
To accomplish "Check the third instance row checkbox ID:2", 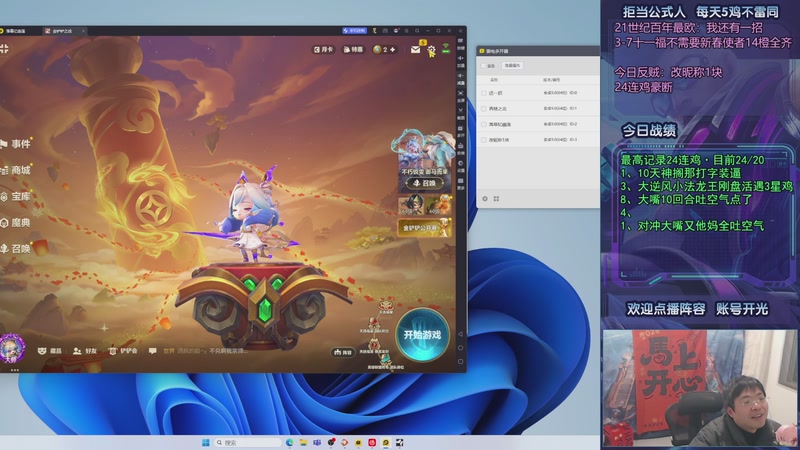I will (x=484, y=124).
